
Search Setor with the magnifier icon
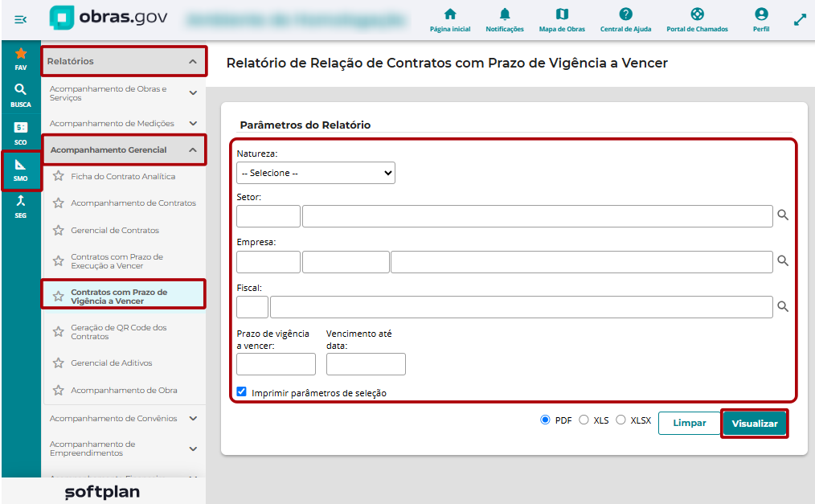click(783, 215)
